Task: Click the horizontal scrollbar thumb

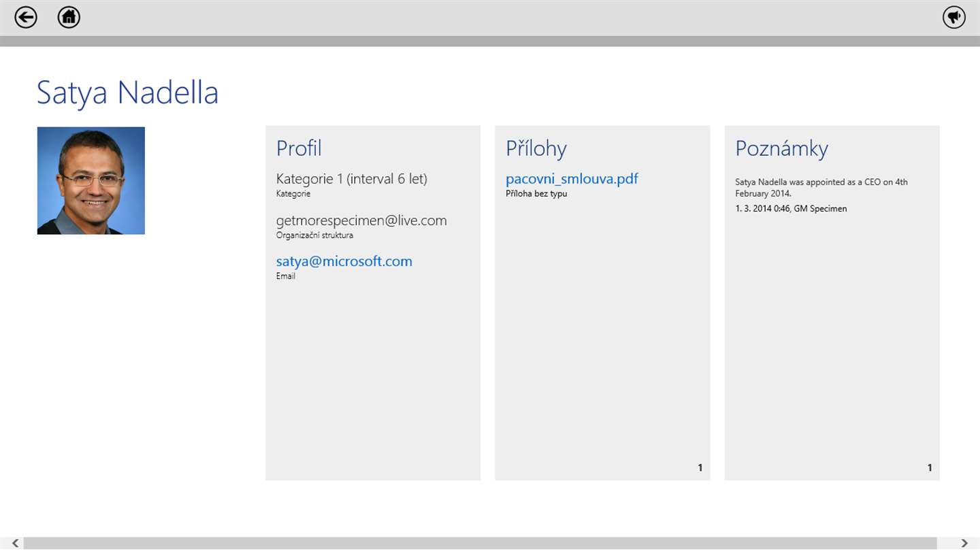Action: pyautogui.click(x=480, y=543)
